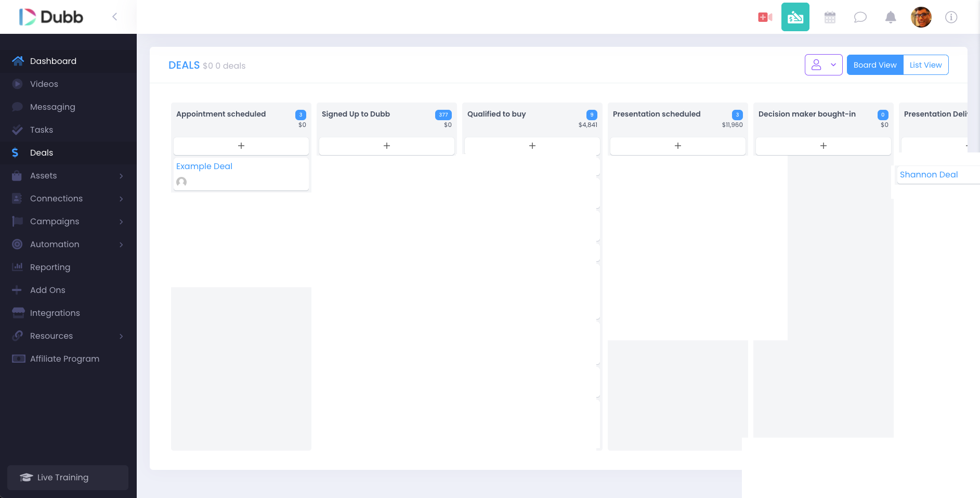Open the chat messages icon
Screen dimensions: 980x498
point(860,17)
